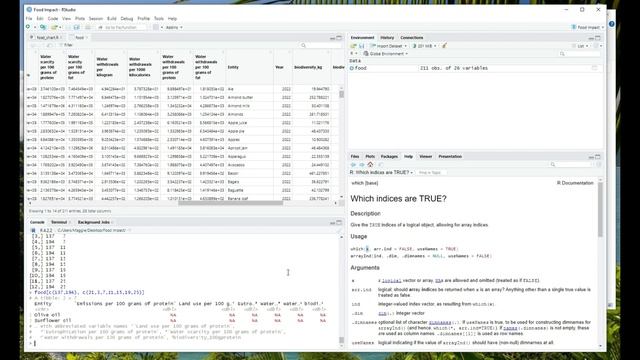This screenshot has height=360, width=640.
Task: Click the Environment pane search field
Action: click(x=580, y=54)
